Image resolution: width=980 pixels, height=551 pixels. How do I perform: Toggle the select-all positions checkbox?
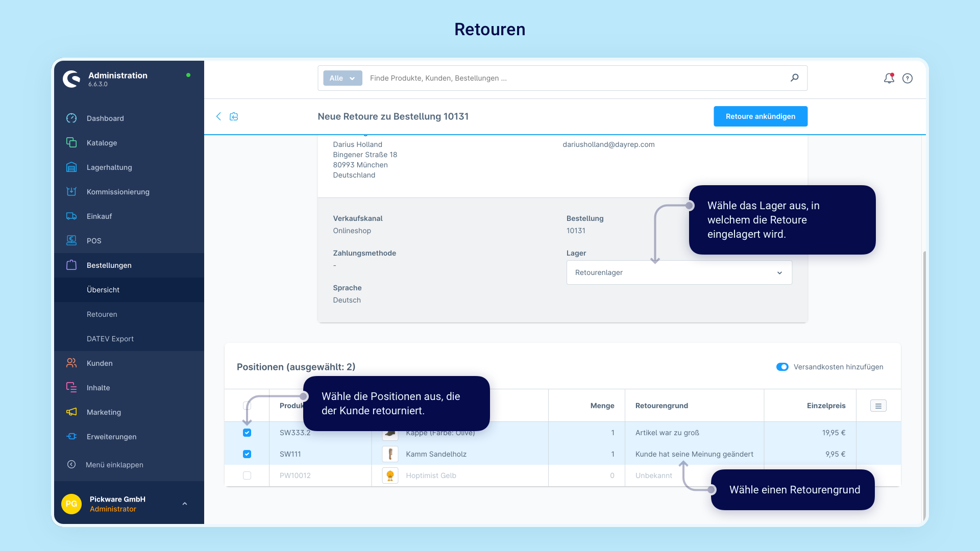247,406
